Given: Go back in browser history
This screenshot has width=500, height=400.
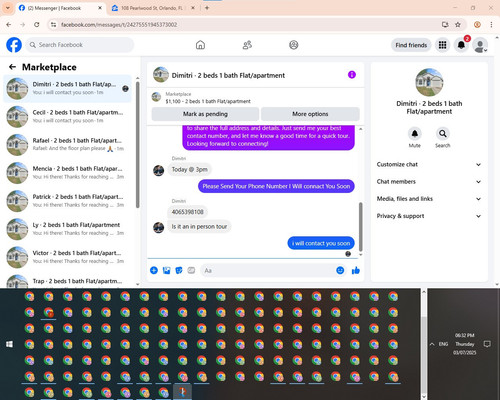Looking at the screenshot, I should coord(9,24).
